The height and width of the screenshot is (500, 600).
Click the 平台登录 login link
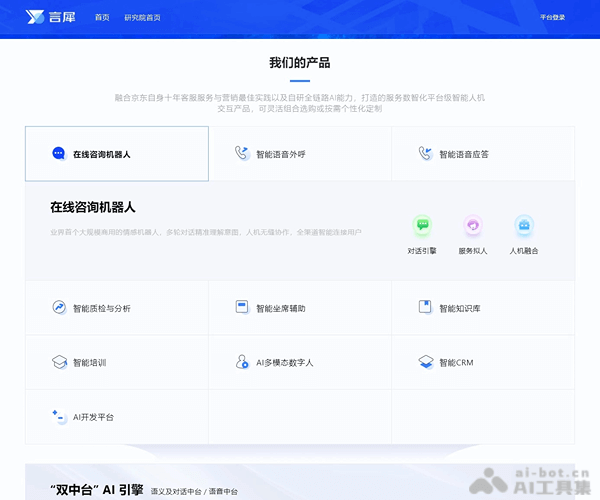tap(552, 18)
